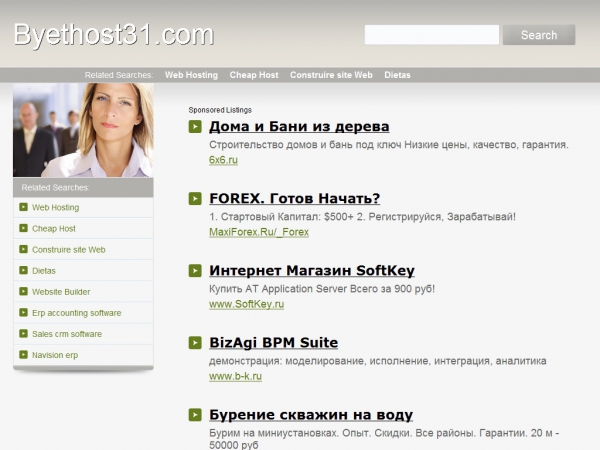Open sidebar link Sales crm software

67,334
